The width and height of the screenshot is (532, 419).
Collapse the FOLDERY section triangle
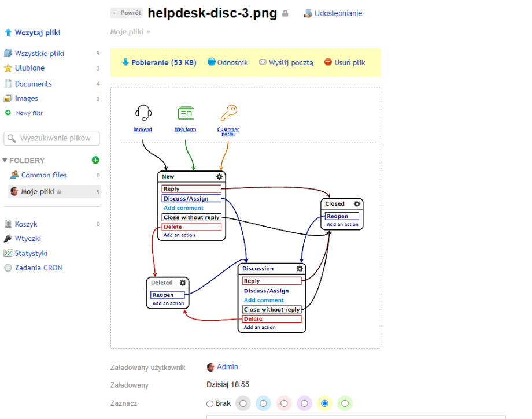coord(5,161)
